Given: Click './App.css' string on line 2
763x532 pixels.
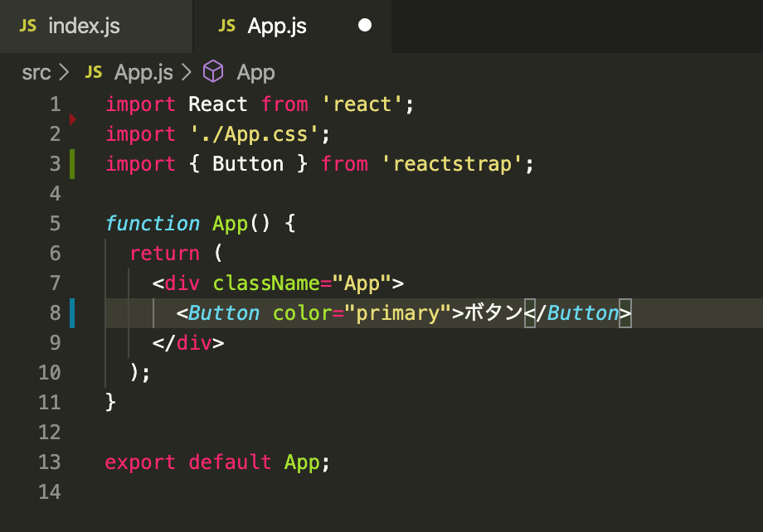Looking at the screenshot, I should click(x=254, y=134).
